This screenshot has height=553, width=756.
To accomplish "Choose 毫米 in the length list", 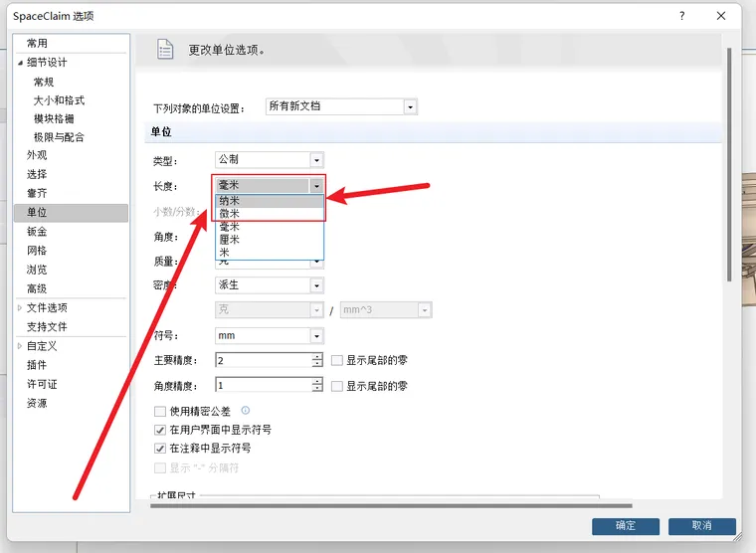I will click(x=270, y=227).
